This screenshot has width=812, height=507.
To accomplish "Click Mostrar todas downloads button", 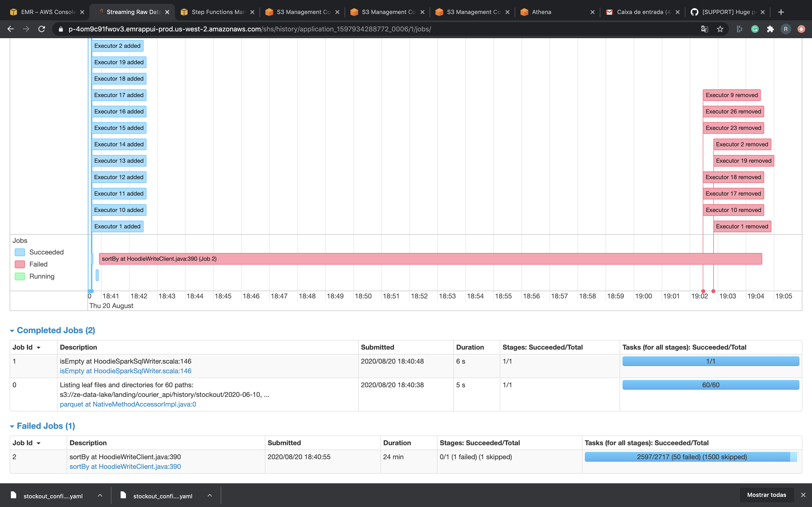I will [766, 495].
